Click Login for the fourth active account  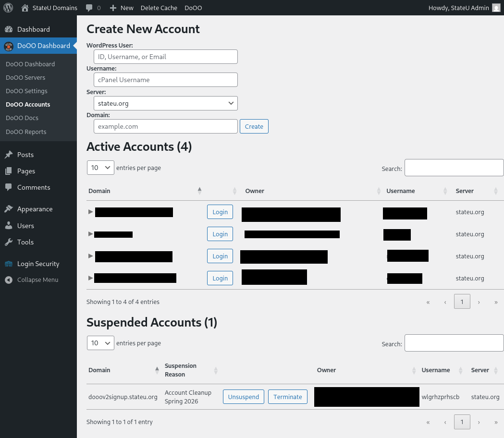(220, 278)
